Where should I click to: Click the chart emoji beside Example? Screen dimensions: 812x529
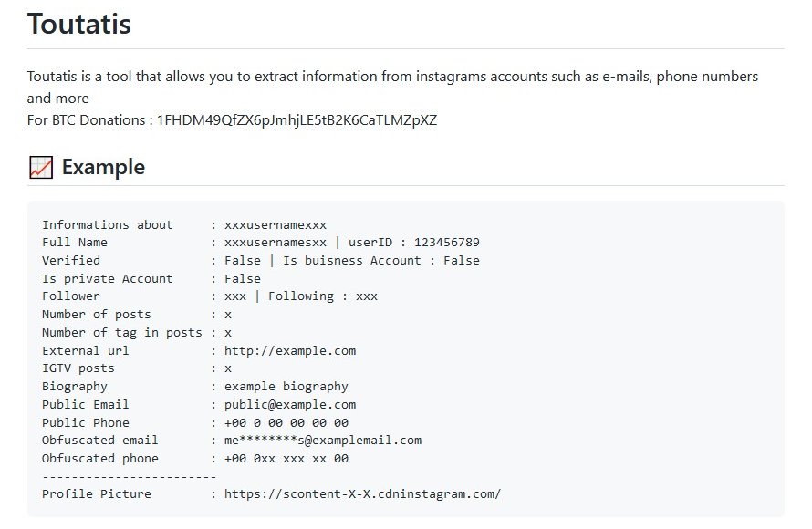pos(41,168)
